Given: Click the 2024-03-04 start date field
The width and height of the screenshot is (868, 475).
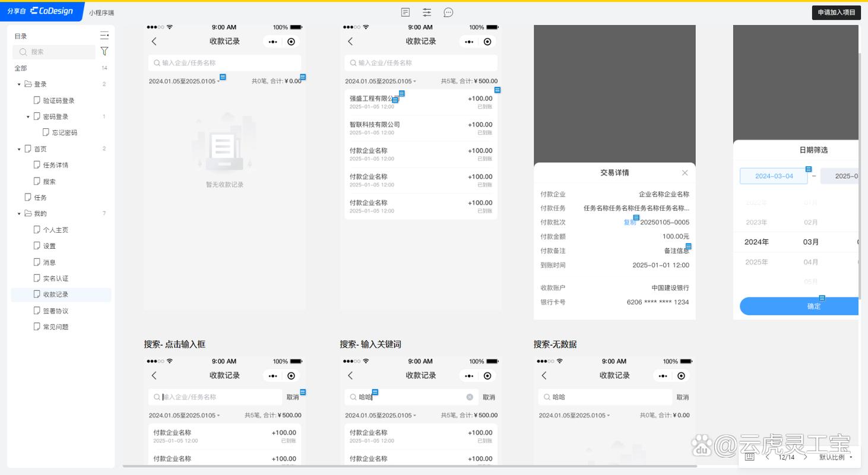Looking at the screenshot, I should coord(774,176).
